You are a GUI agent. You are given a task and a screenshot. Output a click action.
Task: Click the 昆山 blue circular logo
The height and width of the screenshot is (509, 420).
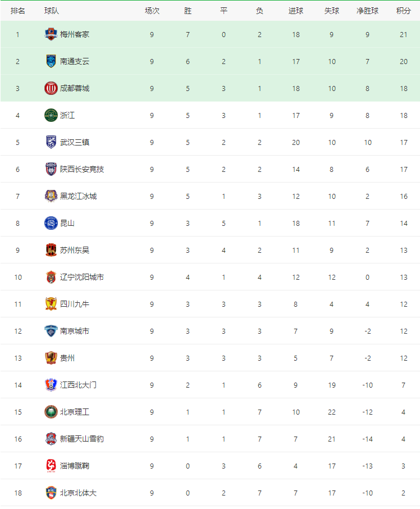[x=51, y=223]
